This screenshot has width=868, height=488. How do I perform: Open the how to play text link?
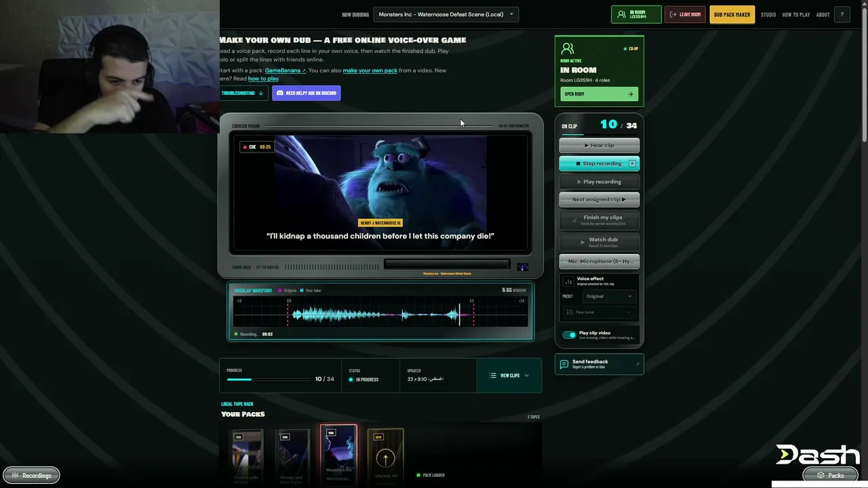tap(263, 79)
